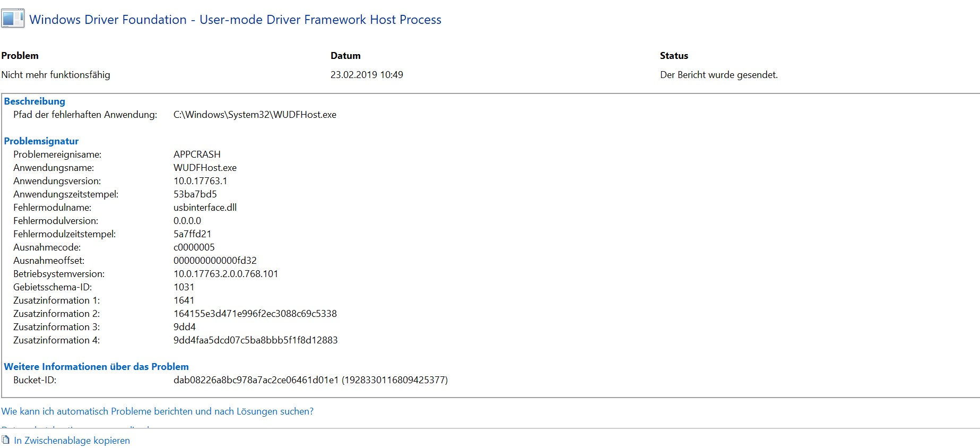Click the Datum column header
The image size is (980, 448).
coord(345,56)
